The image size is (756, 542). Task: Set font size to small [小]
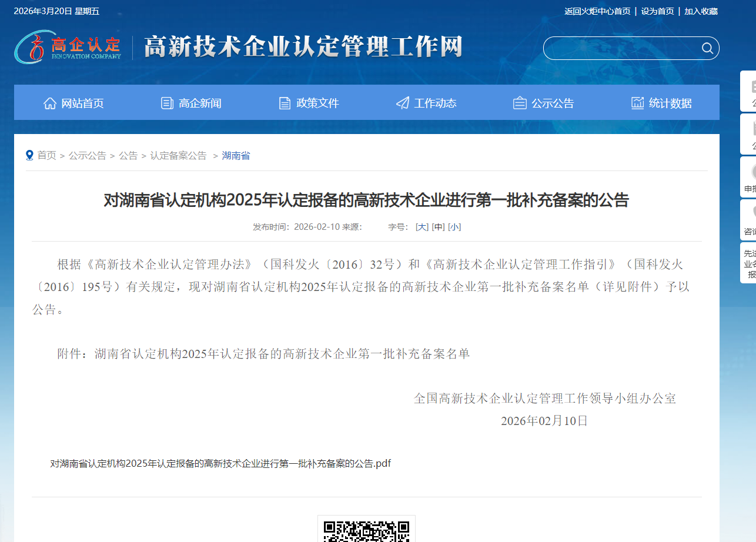click(454, 227)
